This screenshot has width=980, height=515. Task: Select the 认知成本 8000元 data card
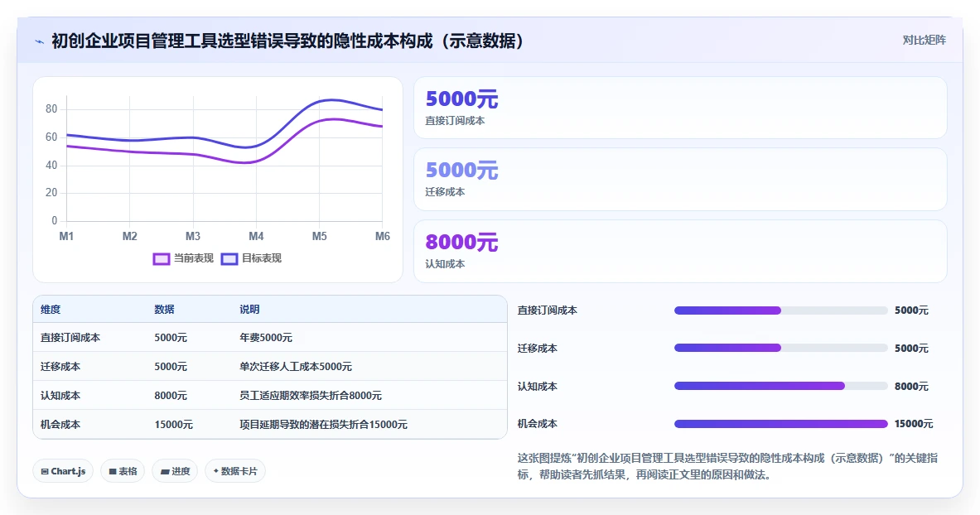click(680, 251)
